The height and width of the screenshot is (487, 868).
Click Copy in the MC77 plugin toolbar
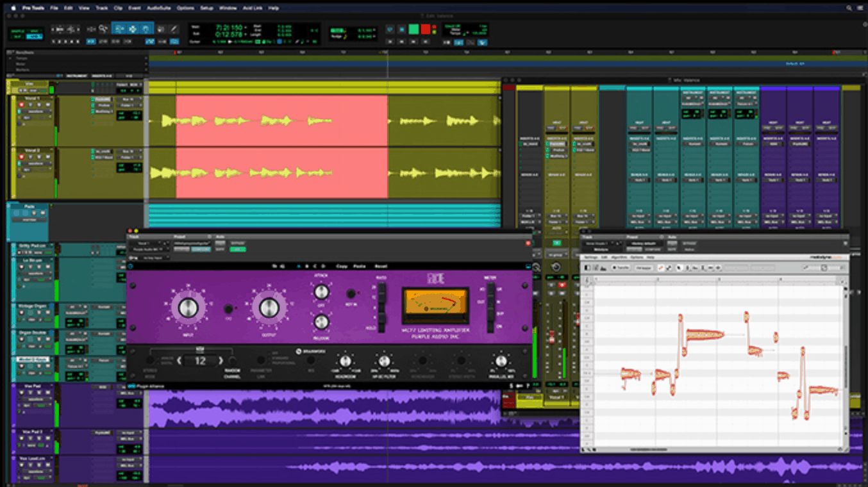point(342,266)
